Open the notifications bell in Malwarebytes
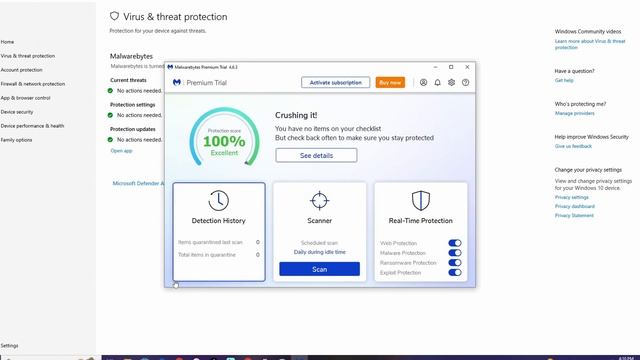640x360 pixels. [x=437, y=82]
